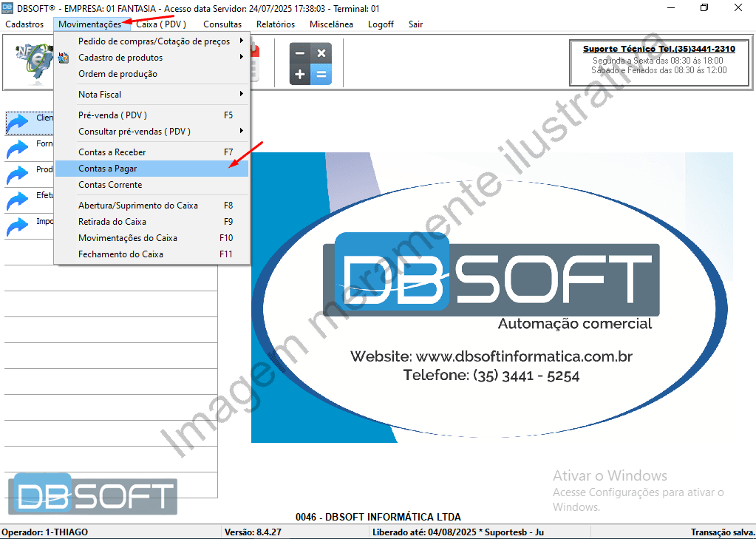Open the Relatórios menu

(276, 24)
